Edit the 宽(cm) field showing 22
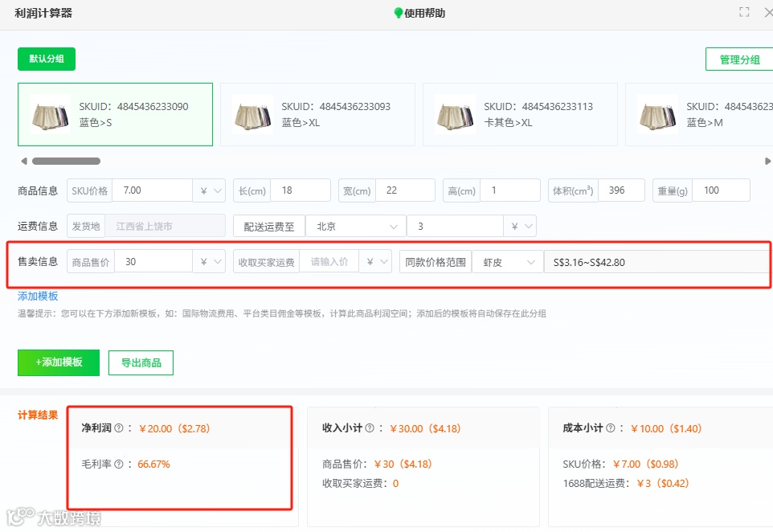The width and height of the screenshot is (773, 532). point(405,190)
